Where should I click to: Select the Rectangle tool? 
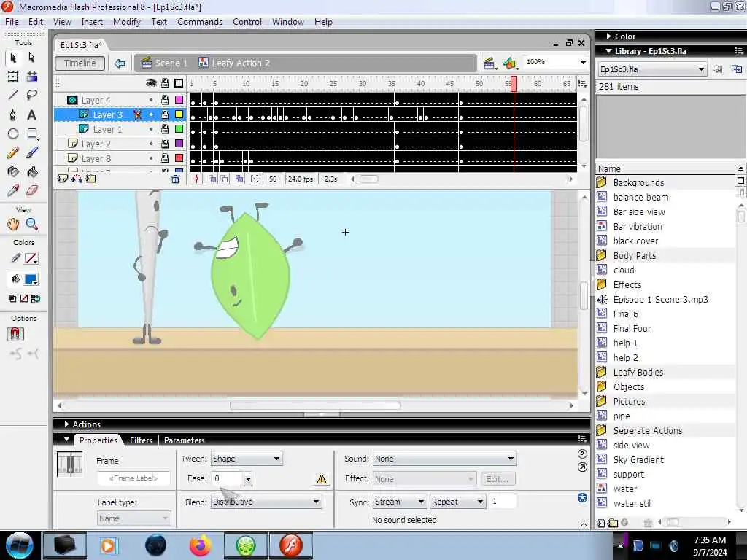[32, 134]
